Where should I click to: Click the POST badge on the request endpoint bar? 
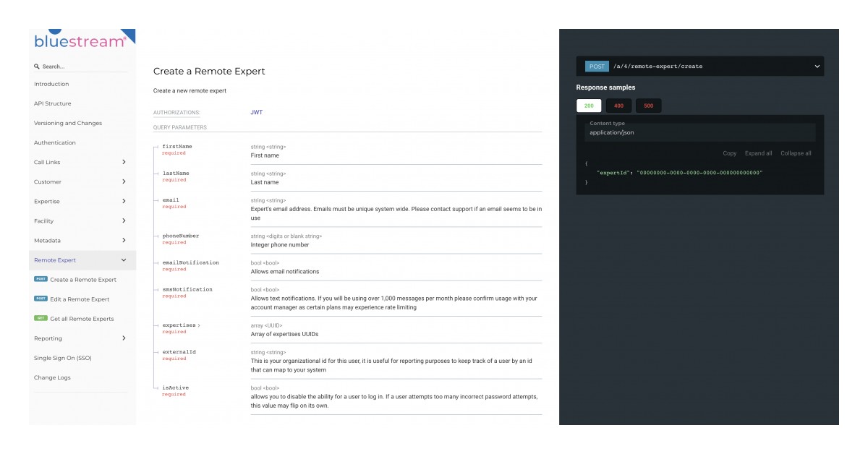596,66
